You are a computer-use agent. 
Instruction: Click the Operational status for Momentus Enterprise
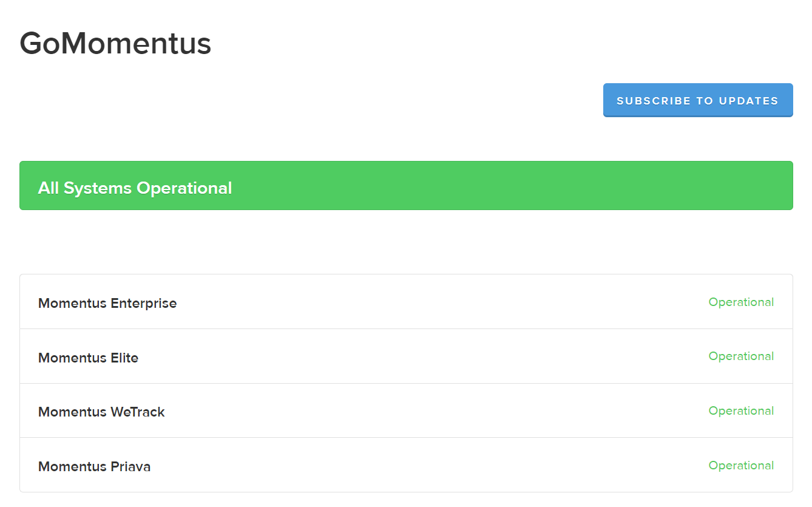[741, 302]
